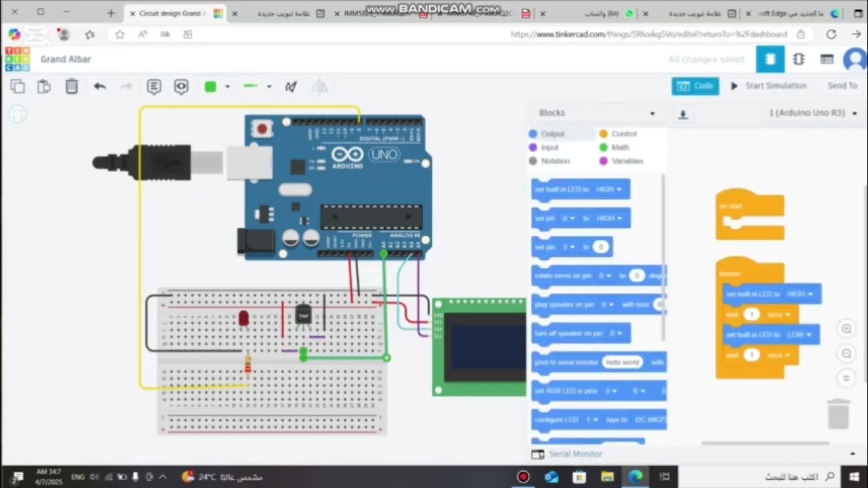Open pin dropdown in turn off speaker block
Screen dimensions: 868x488
tap(614, 333)
